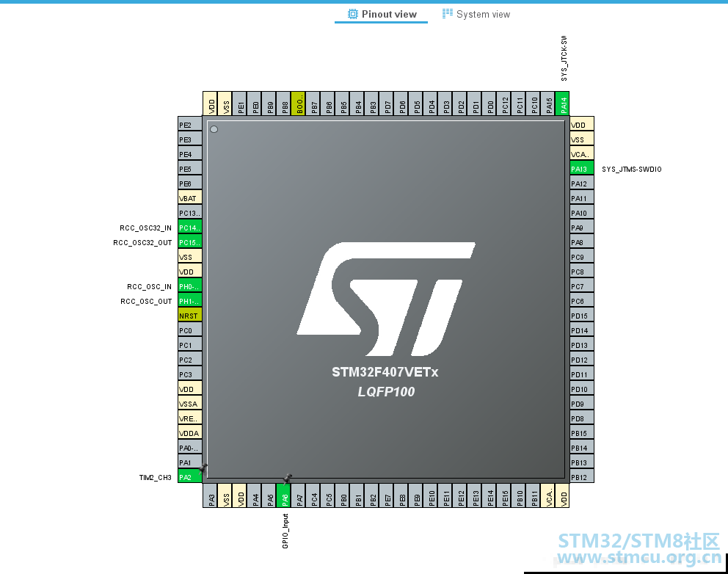Click pin PA12 on the right edge
728x574 pixels.
coord(582,184)
